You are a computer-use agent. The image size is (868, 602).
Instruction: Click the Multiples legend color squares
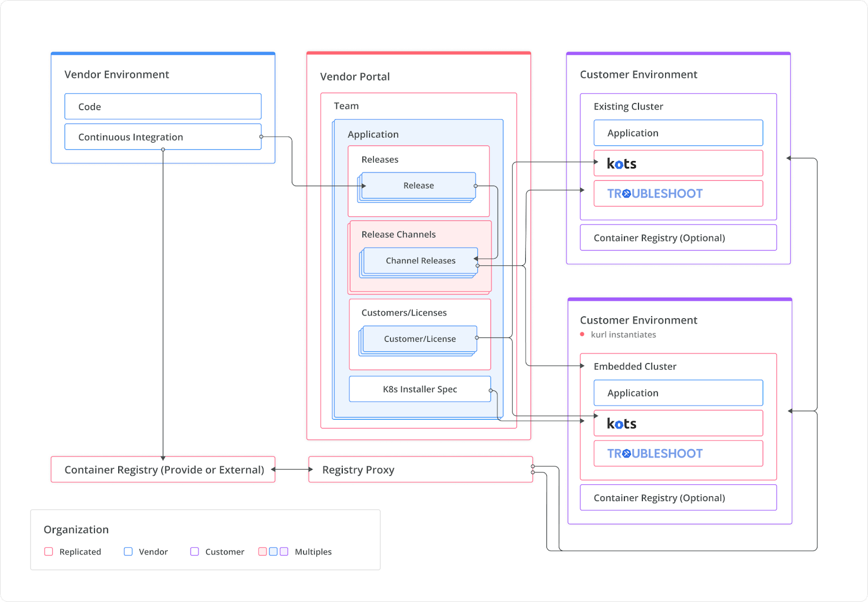point(273,551)
